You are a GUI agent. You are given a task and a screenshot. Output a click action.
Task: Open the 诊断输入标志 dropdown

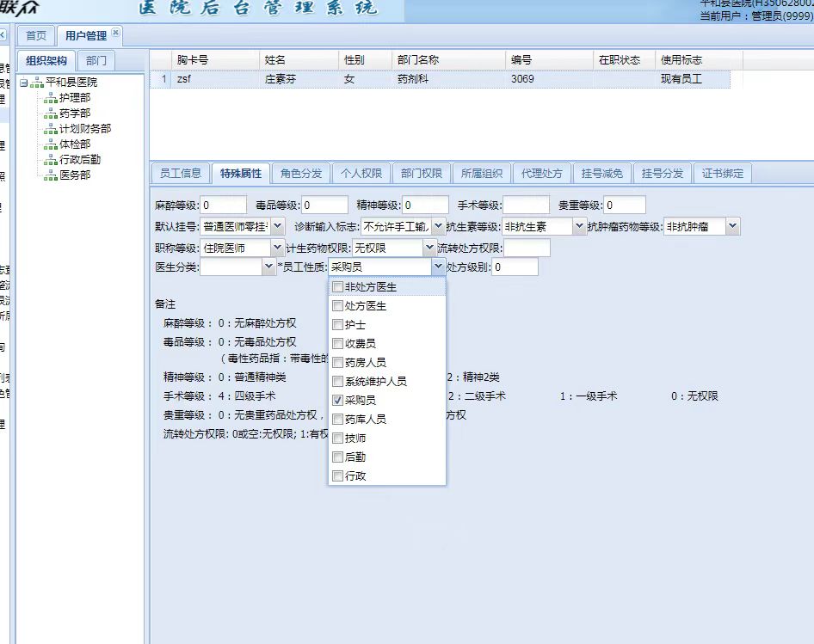click(438, 226)
